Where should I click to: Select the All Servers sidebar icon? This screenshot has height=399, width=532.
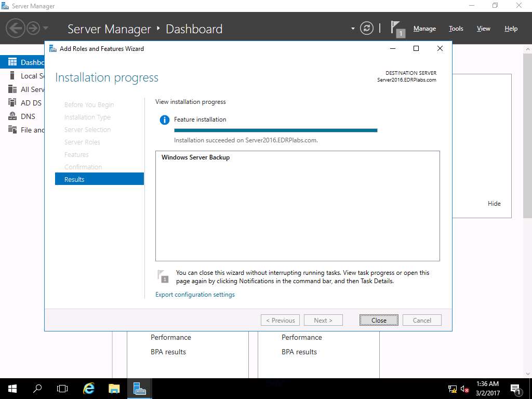(x=12, y=89)
